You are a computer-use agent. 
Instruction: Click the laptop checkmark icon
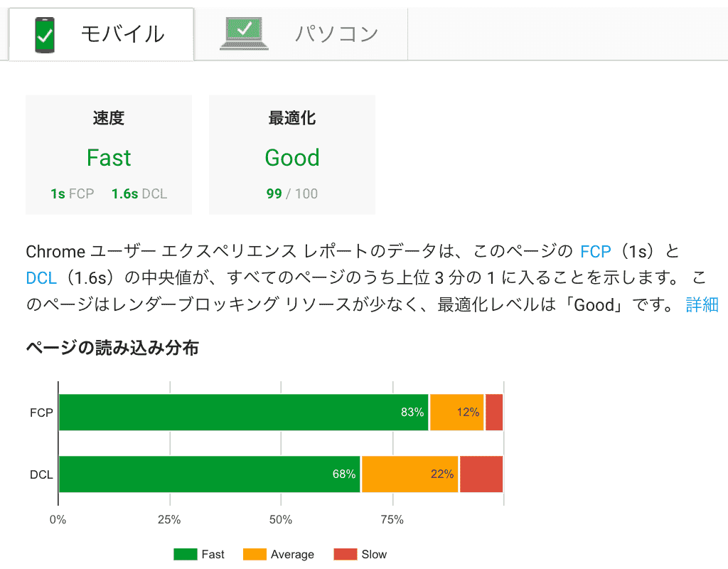[244, 33]
